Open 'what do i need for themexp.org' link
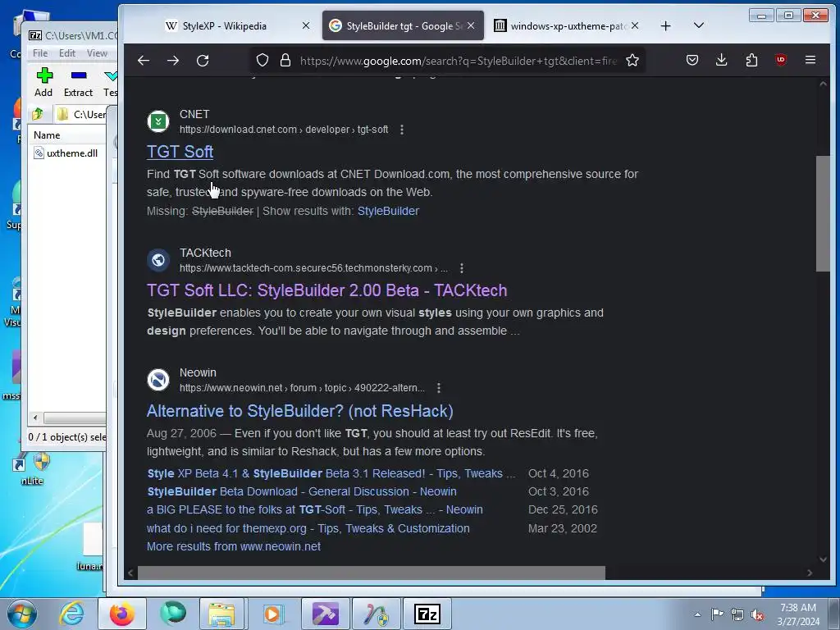Viewport: 840px width, 630px height. pyautogui.click(x=308, y=529)
